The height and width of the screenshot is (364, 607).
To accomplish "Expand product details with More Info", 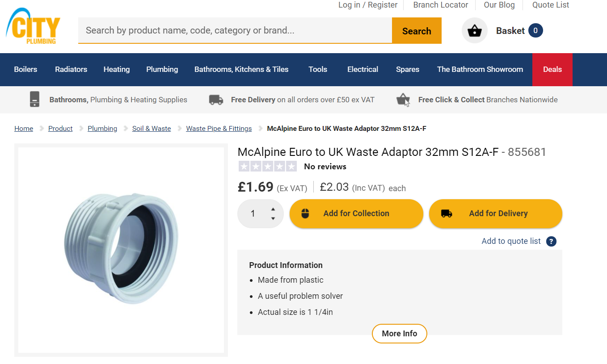I will (x=399, y=334).
